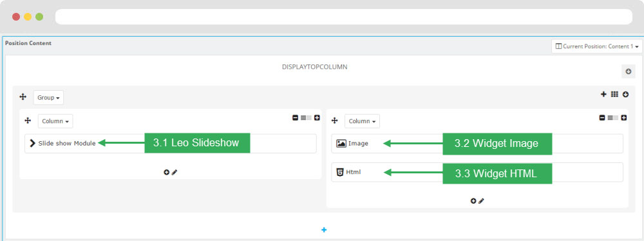This screenshot has width=644, height=241.
Task: Click the picture icon of the Image widget
Action: [341, 144]
